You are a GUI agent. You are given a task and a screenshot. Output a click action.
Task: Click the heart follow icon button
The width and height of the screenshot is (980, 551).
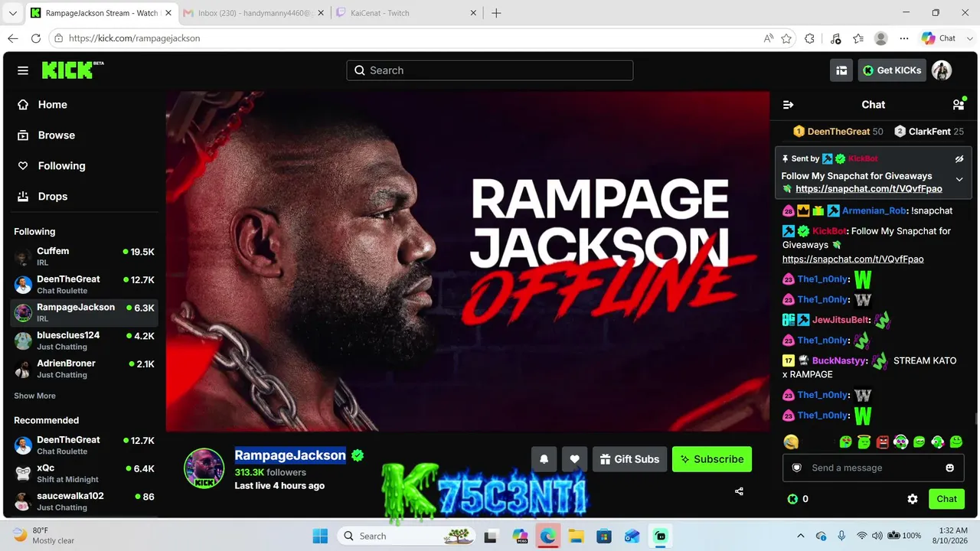tap(575, 459)
